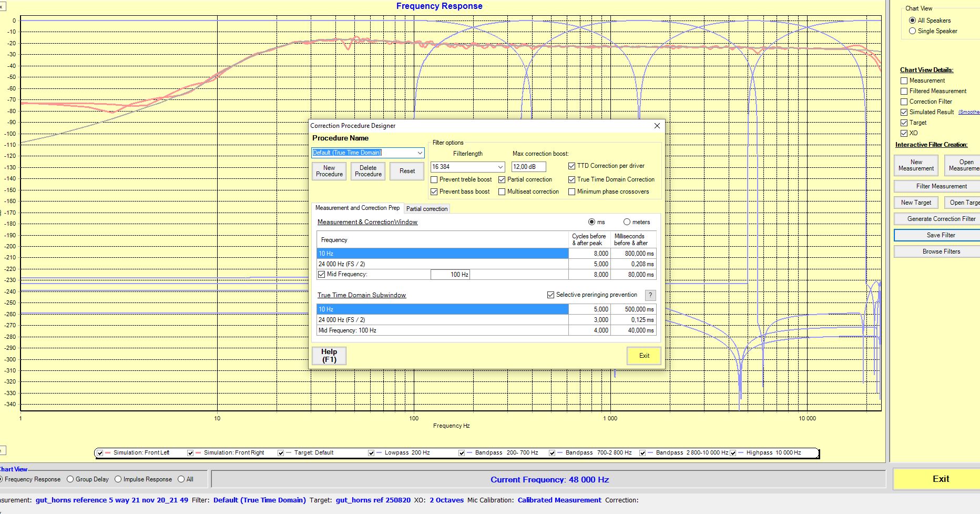Click Delete Procedure button
The height and width of the screenshot is (514, 980).
coord(368,171)
